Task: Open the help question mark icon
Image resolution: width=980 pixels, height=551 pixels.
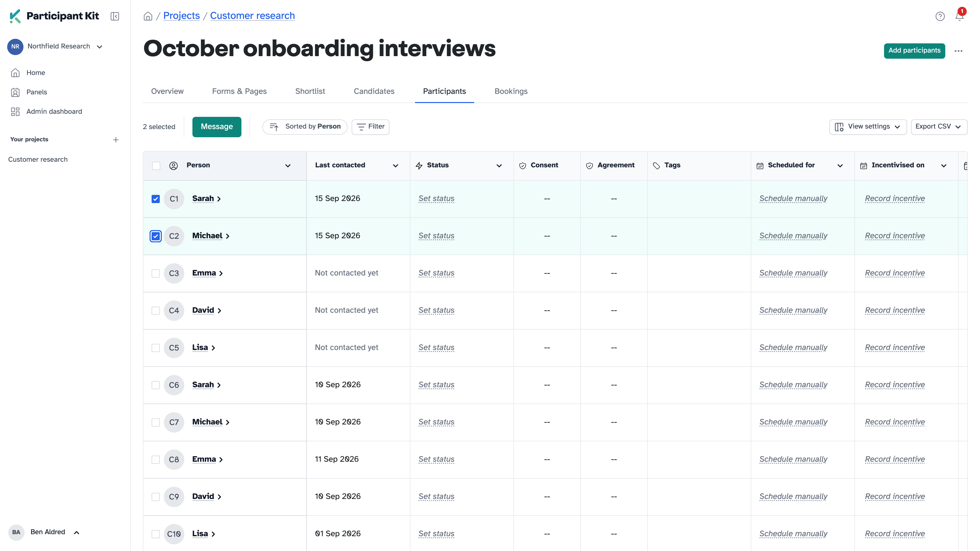Action: tap(940, 16)
